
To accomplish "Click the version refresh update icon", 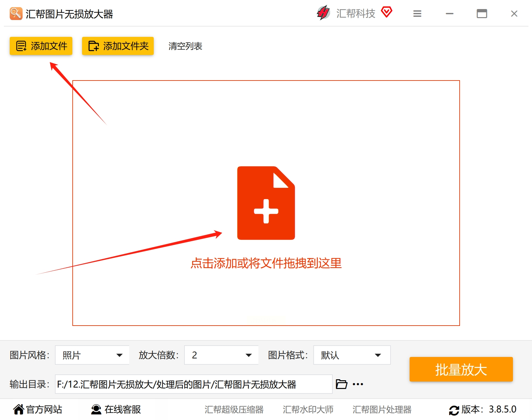I will pyautogui.click(x=454, y=410).
